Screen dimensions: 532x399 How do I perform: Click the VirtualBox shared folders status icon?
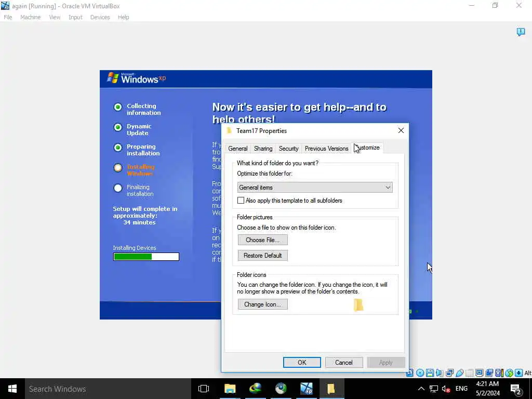[469, 373]
